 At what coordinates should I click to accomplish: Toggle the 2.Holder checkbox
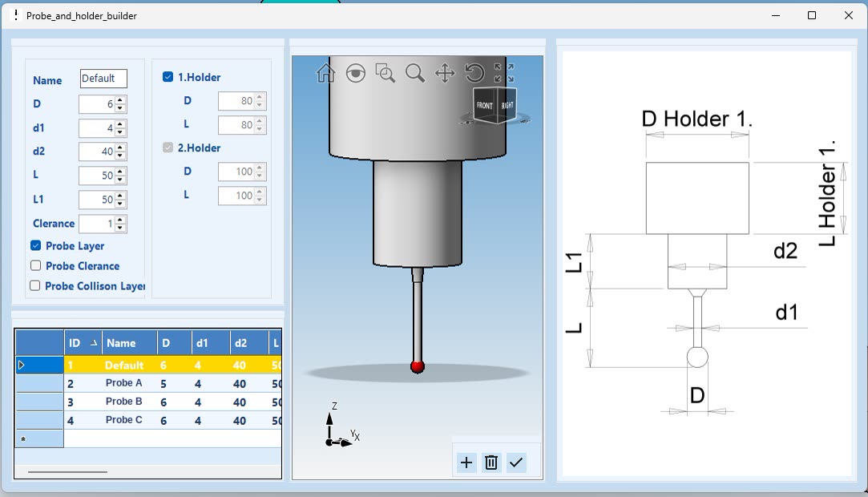168,147
